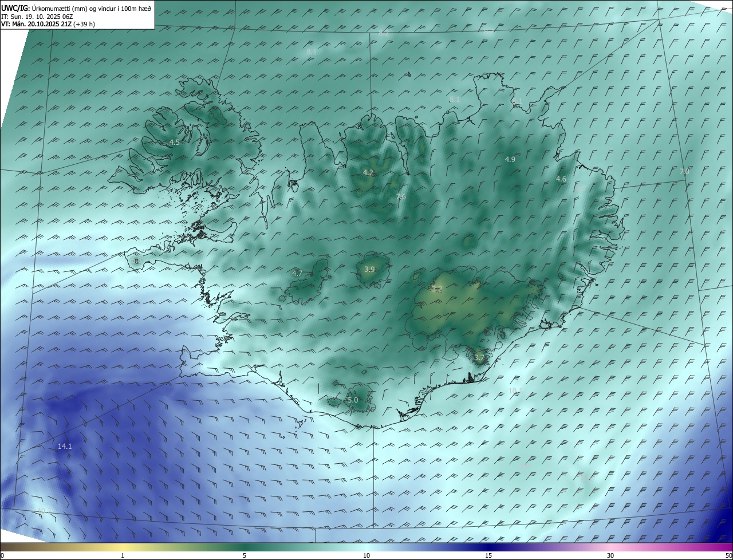This screenshot has height=560, width=733.
Task: Click the 4.6 value label on the map
Action: pos(561,179)
